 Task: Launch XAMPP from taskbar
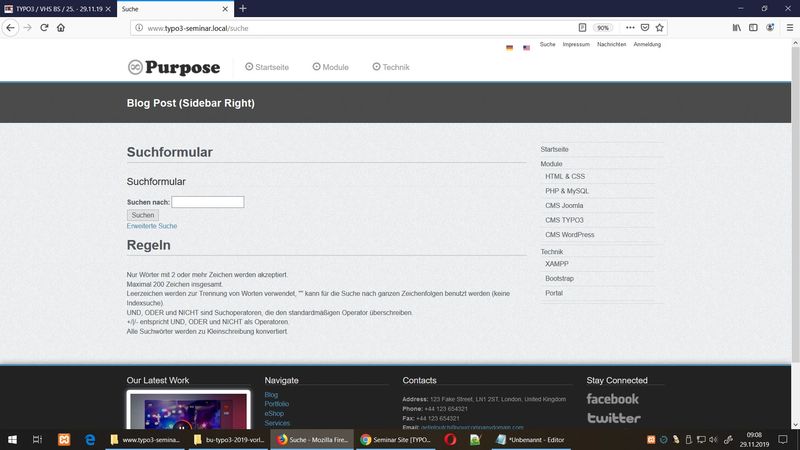click(64, 439)
